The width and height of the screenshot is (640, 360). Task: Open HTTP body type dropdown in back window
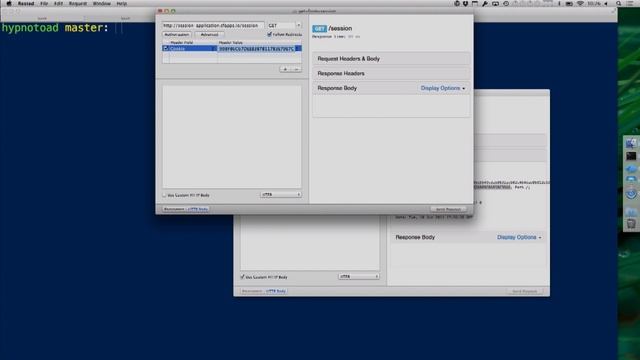tap(359, 276)
